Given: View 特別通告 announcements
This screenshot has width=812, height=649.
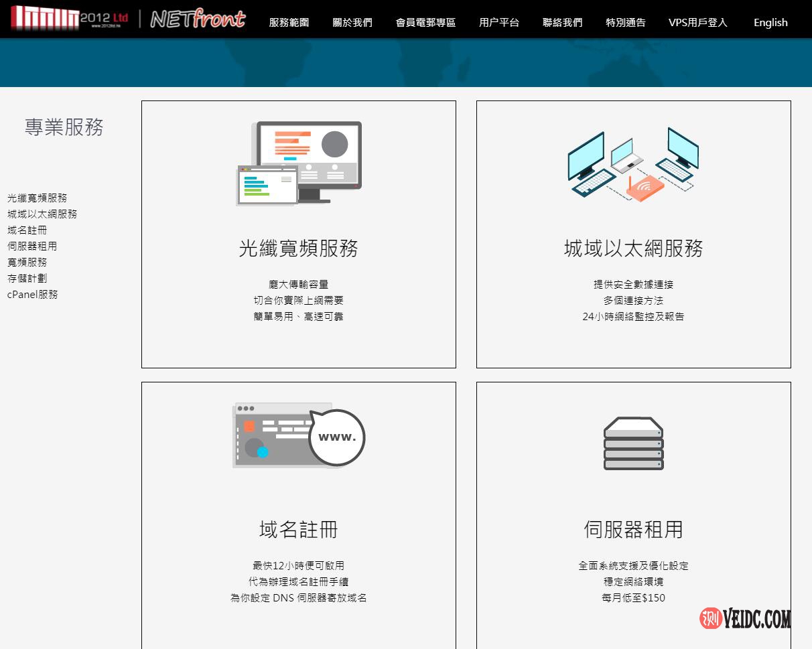Looking at the screenshot, I should (x=624, y=22).
